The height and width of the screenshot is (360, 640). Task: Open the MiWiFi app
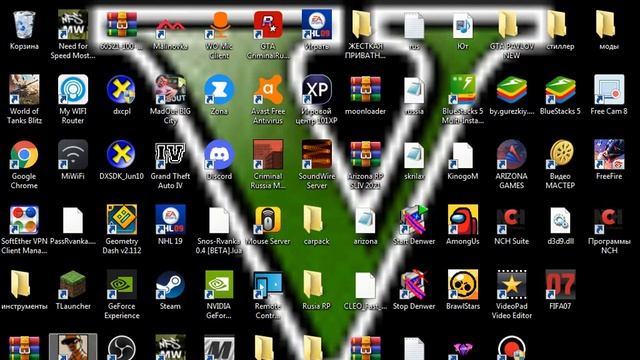pyautogui.click(x=73, y=155)
